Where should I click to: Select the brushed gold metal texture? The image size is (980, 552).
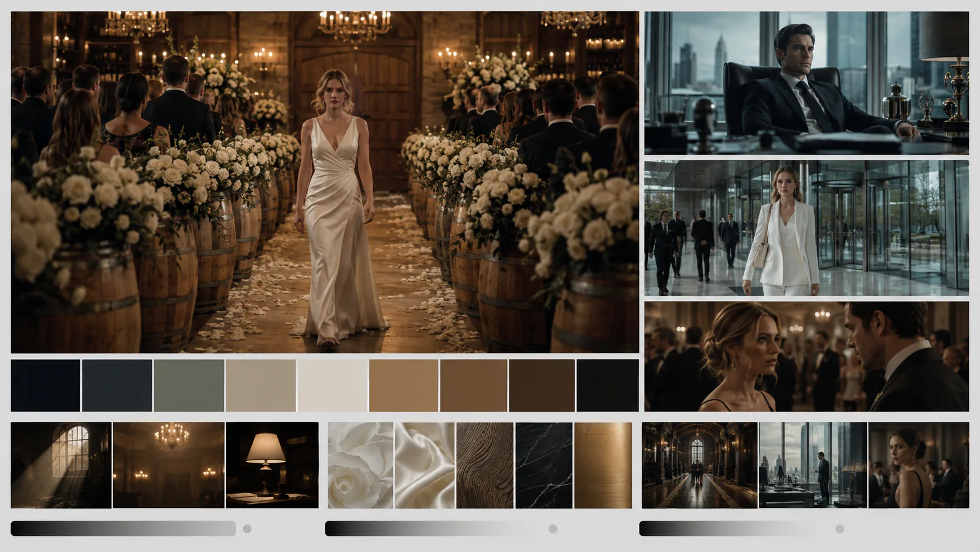[x=603, y=465]
